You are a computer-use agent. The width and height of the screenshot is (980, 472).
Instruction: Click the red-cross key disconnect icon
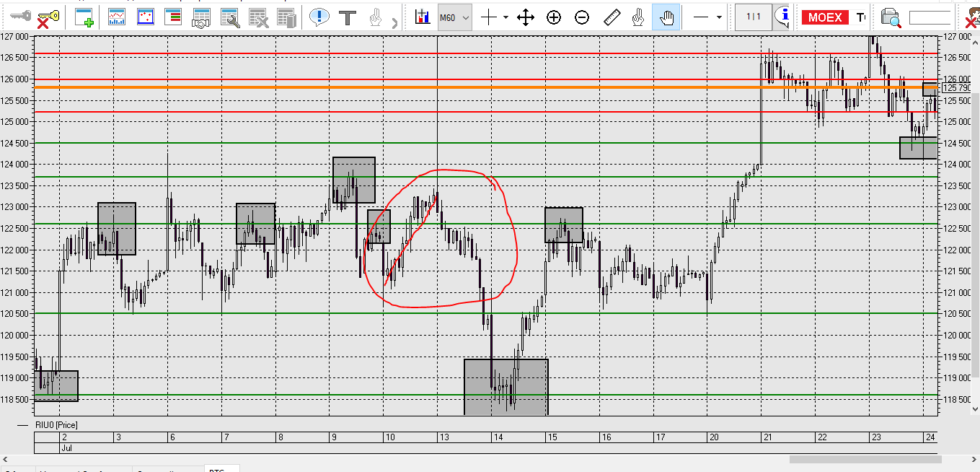(x=48, y=18)
